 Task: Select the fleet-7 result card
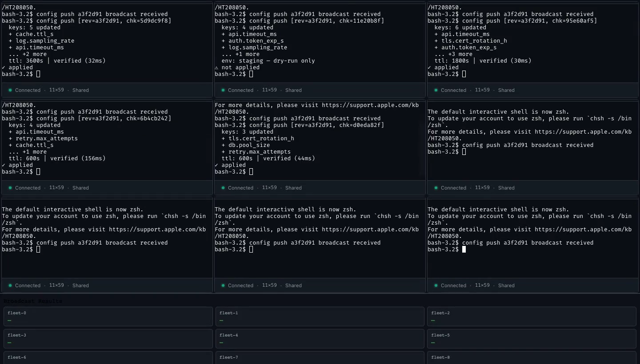click(320, 358)
